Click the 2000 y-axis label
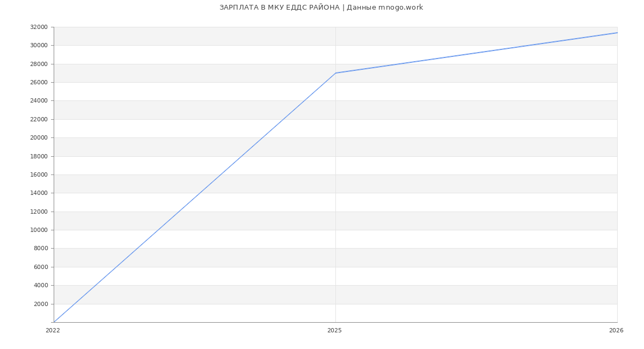The image size is (644, 349). pos(40,304)
